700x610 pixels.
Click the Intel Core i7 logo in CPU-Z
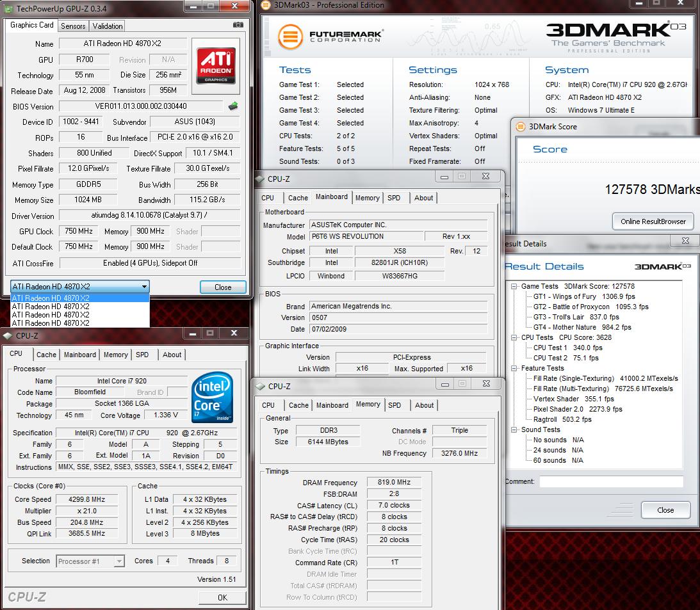tap(213, 397)
